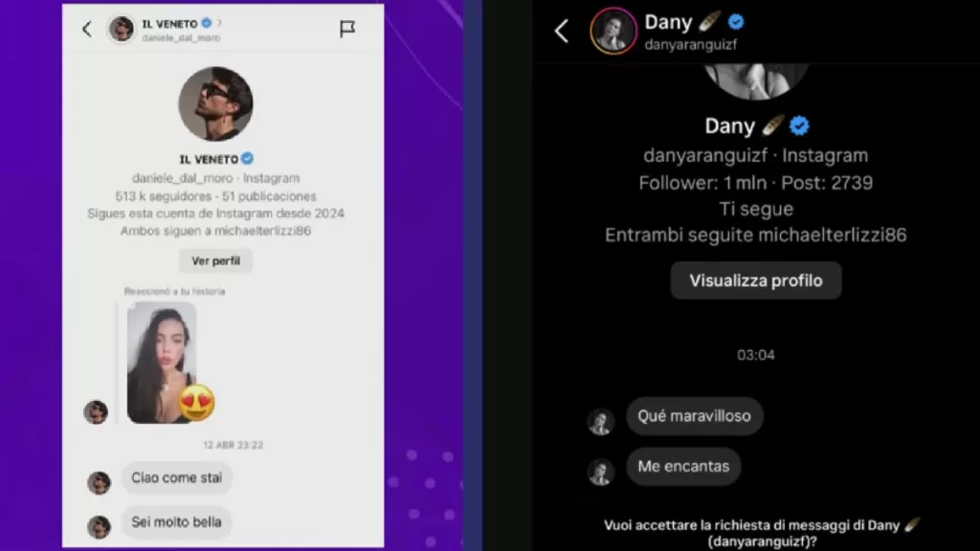This screenshot has width=980, height=551.
Task: Click Visualizza profilo button
Action: pos(756,280)
